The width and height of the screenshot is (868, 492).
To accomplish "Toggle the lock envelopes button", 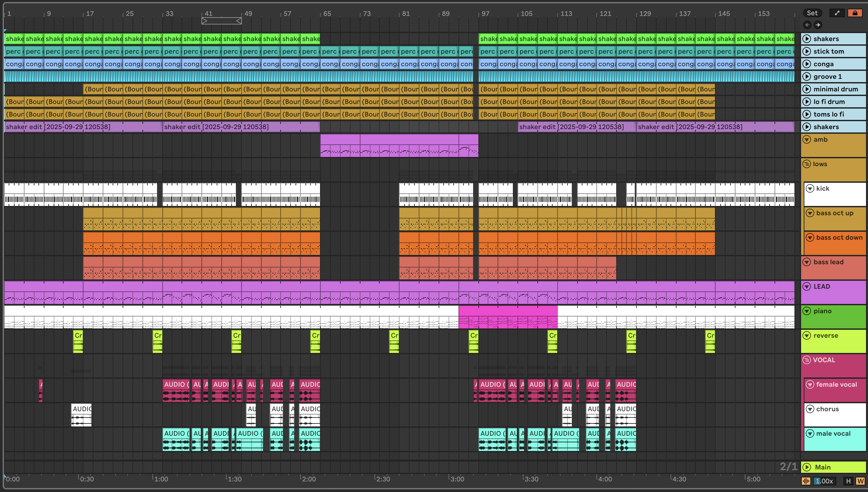I will (855, 13).
